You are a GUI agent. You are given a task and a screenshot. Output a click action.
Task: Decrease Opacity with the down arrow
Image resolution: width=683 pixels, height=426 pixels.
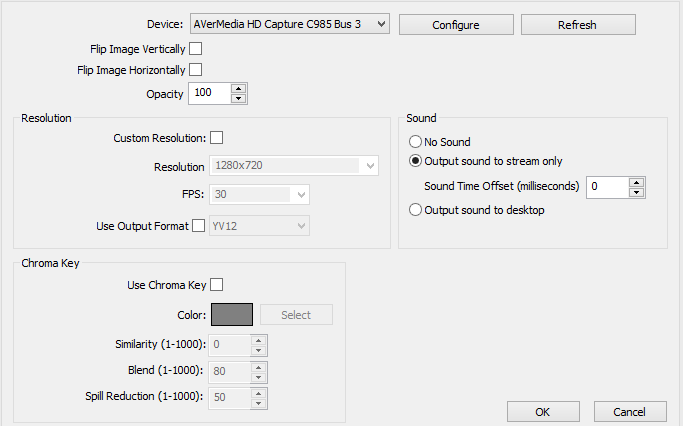238,98
